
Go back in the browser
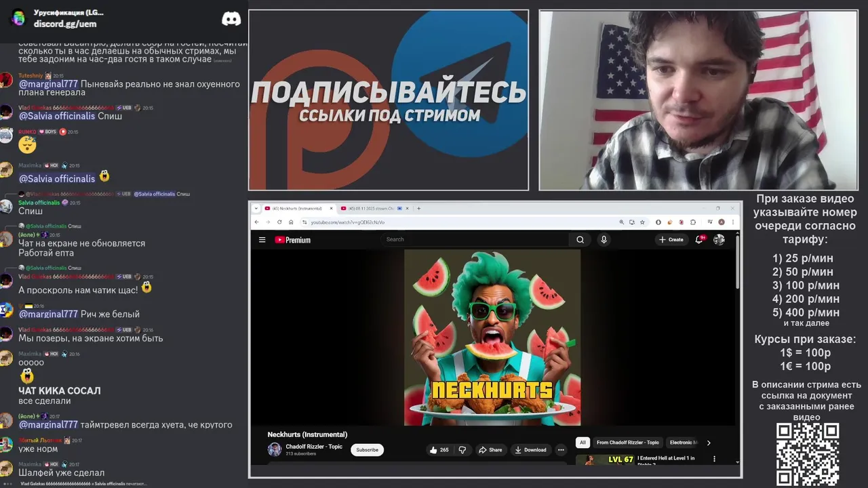(x=256, y=222)
